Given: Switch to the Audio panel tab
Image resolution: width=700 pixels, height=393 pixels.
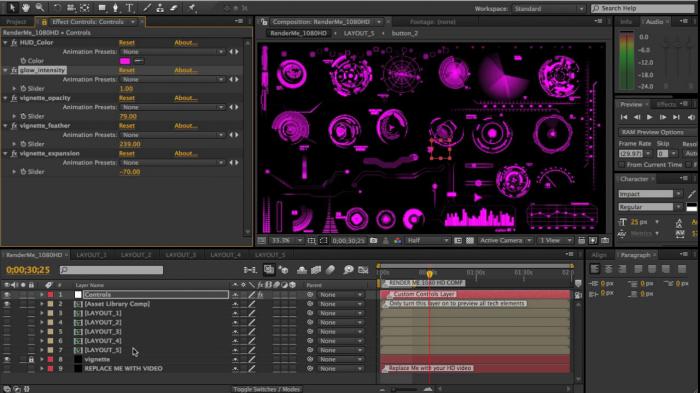Looking at the screenshot, I should pyautogui.click(x=654, y=21).
